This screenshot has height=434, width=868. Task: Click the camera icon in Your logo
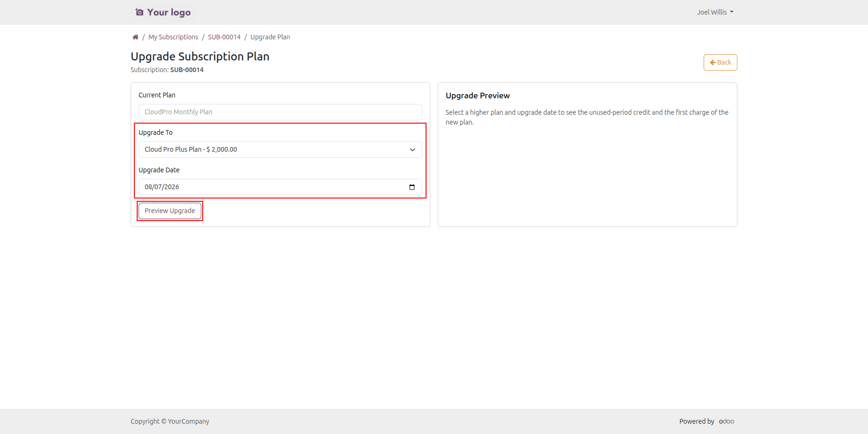[x=140, y=12]
